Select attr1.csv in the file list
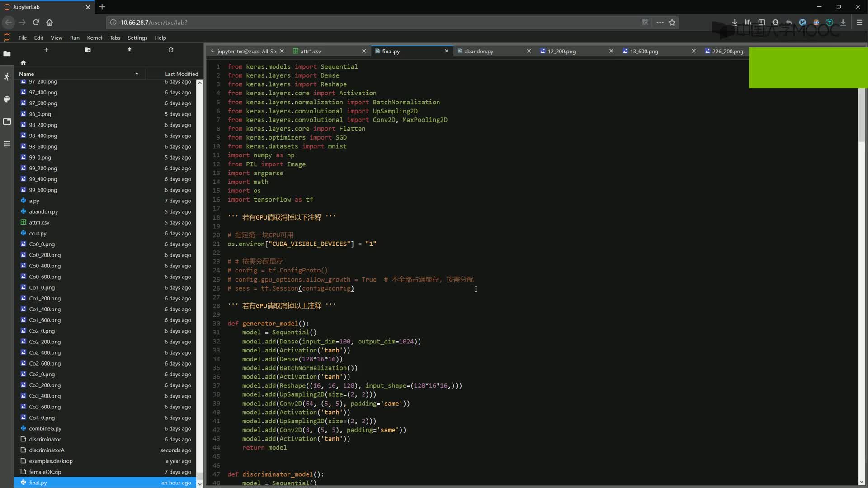Image resolution: width=868 pixels, height=488 pixels. pos(105,222)
